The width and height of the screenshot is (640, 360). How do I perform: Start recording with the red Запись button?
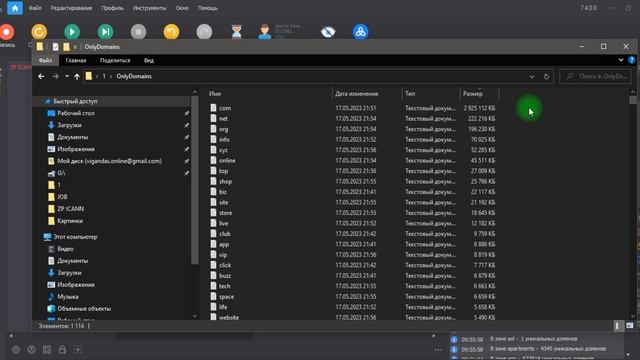click(x=7, y=32)
